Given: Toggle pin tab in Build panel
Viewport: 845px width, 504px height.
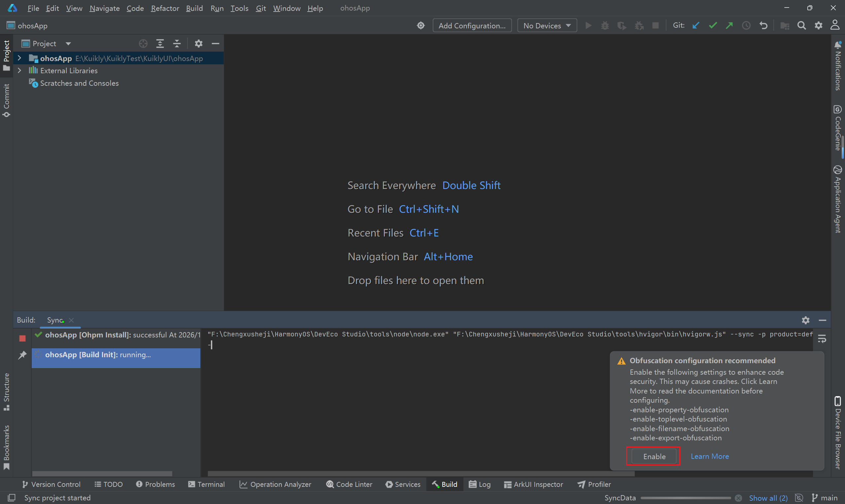Looking at the screenshot, I should (x=22, y=355).
